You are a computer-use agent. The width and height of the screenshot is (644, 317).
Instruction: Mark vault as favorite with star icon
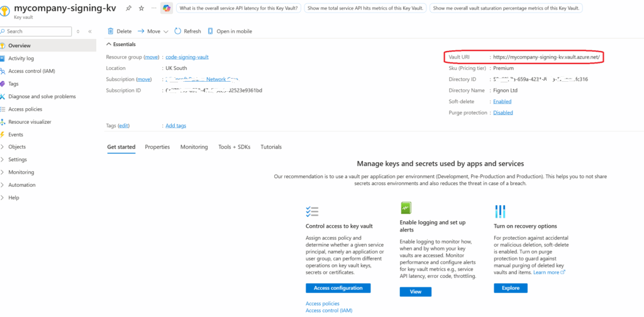coord(141,8)
